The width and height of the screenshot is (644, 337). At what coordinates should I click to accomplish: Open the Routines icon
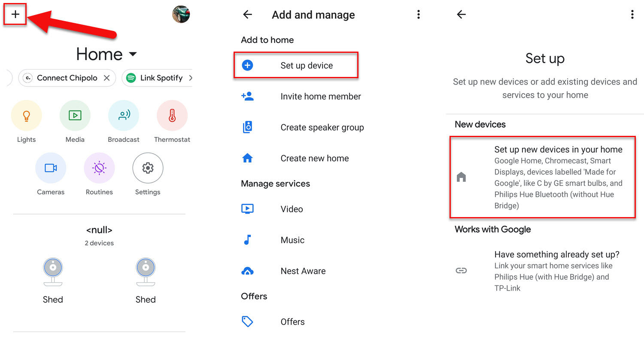click(x=99, y=168)
